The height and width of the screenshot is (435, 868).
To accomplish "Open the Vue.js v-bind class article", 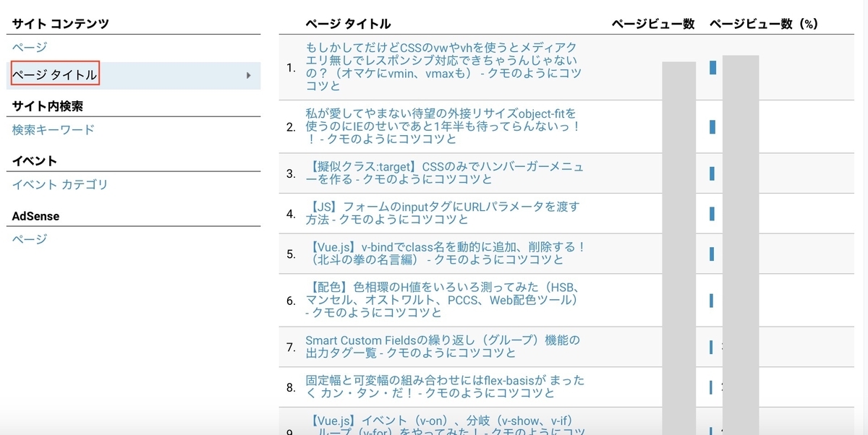I will 445,253.
